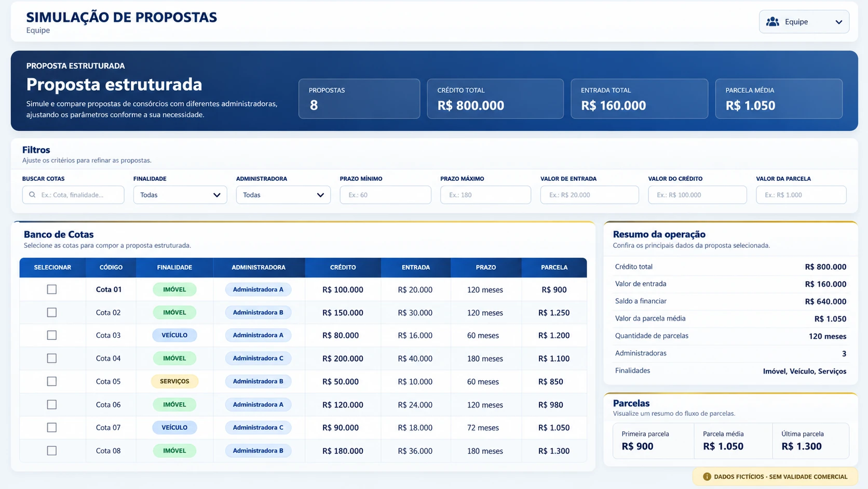Click the team people icon
This screenshot has width=868, height=489.
tap(772, 22)
